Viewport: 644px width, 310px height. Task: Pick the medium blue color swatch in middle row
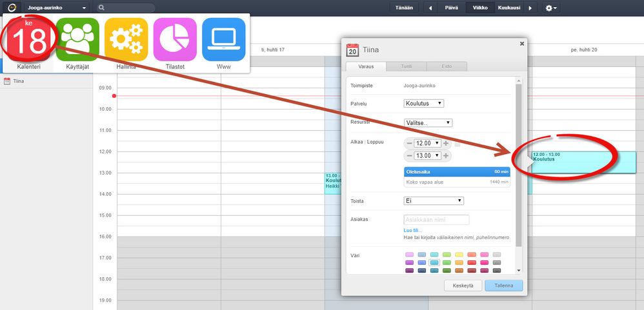click(422, 262)
